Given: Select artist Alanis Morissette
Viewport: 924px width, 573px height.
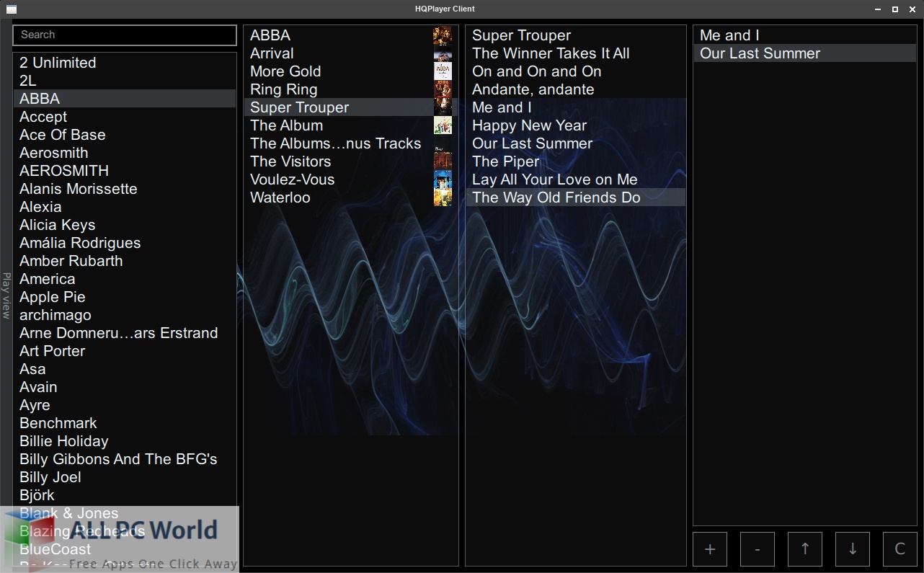Looking at the screenshot, I should click(125, 189).
